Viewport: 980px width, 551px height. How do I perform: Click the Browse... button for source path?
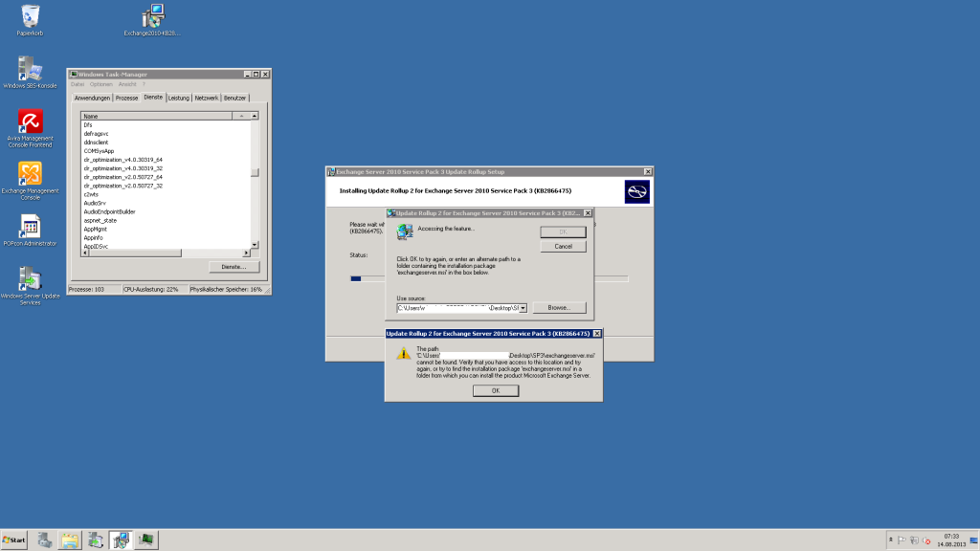559,307
